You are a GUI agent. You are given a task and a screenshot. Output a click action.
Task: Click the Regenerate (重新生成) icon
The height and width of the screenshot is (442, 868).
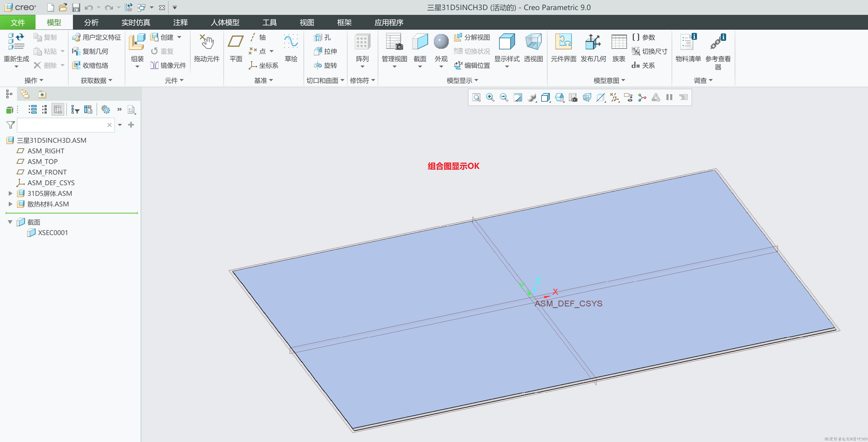point(16,41)
